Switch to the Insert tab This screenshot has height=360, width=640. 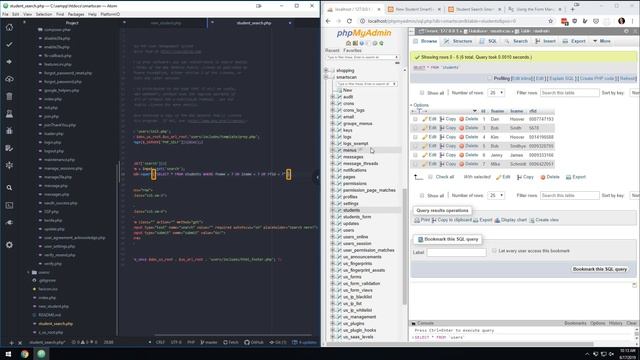pos(545,41)
